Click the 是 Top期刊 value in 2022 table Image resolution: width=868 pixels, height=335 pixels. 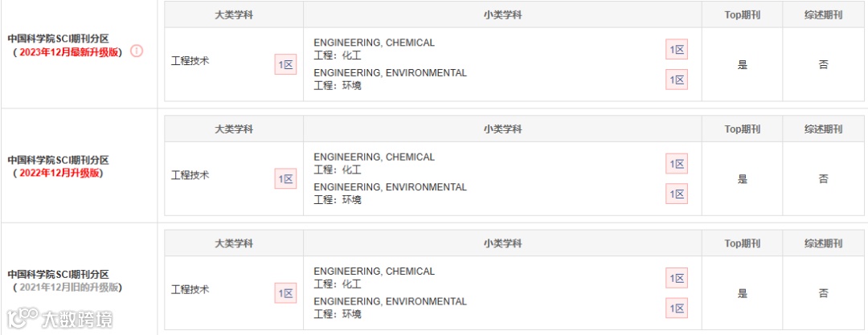tap(743, 179)
